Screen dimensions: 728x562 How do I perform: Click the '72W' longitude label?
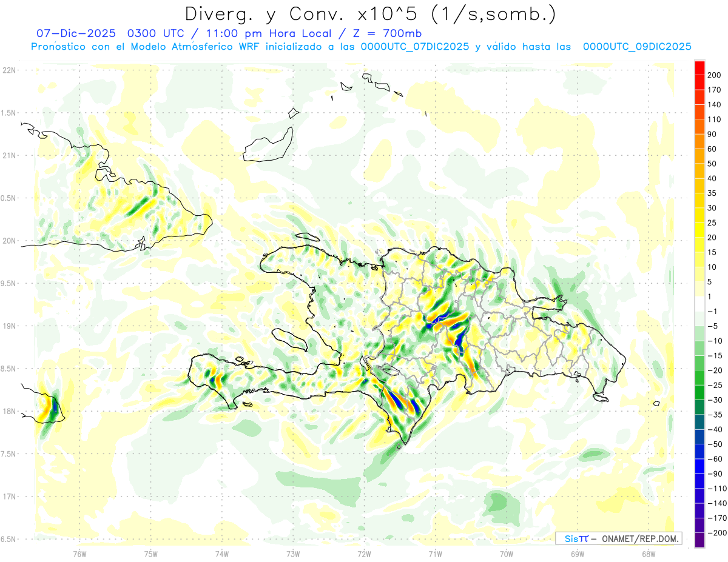click(x=364, y=554)
